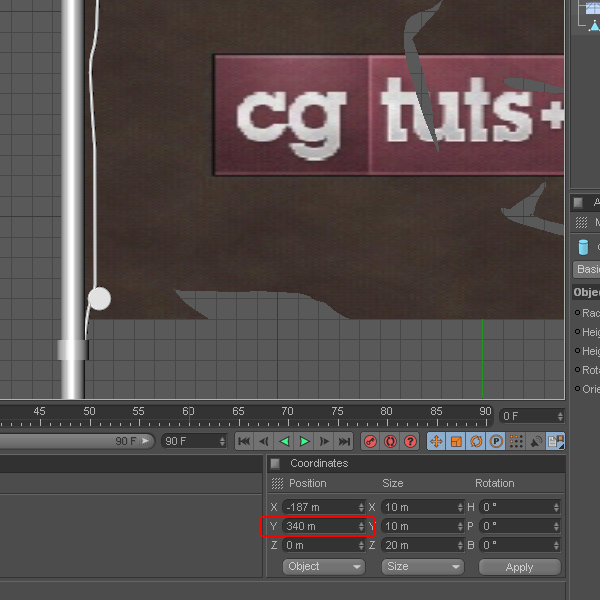Screen dimensions: 600x600
Task: Open the playback options document icon
Action: (x=555, y=441)
